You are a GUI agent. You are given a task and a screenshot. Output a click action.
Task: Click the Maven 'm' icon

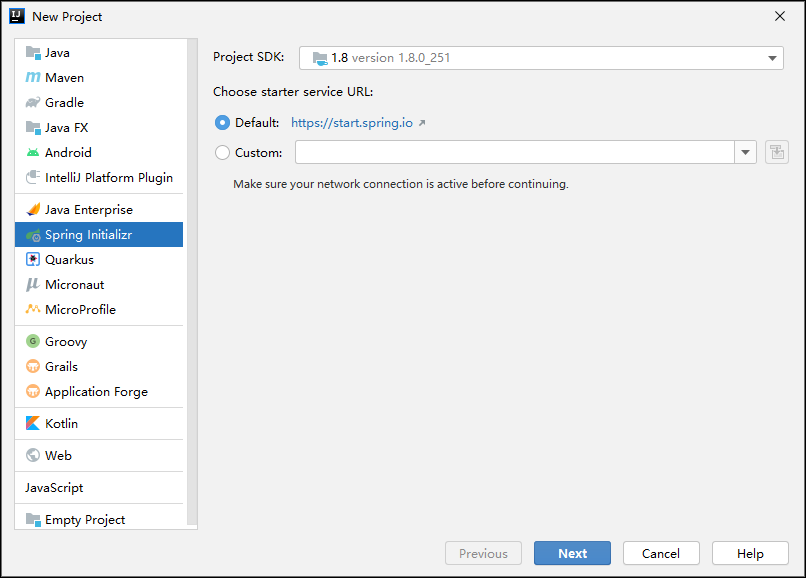point(33,78)
